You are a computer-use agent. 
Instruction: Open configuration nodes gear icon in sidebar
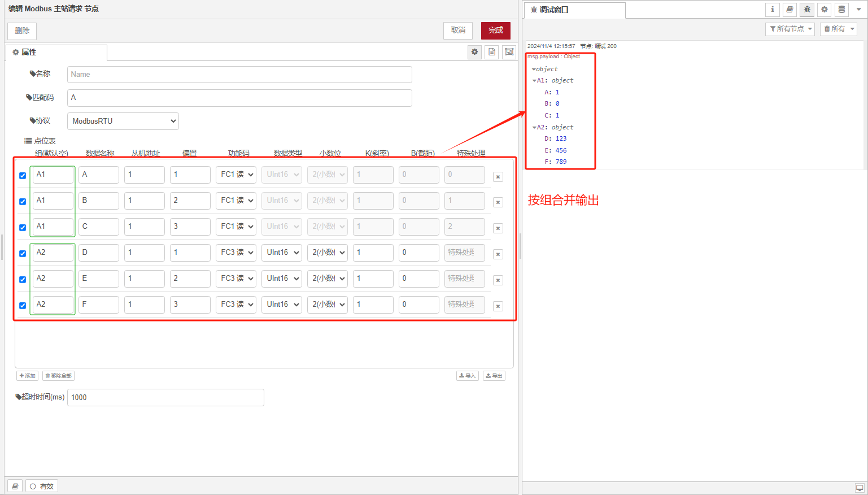825,10
